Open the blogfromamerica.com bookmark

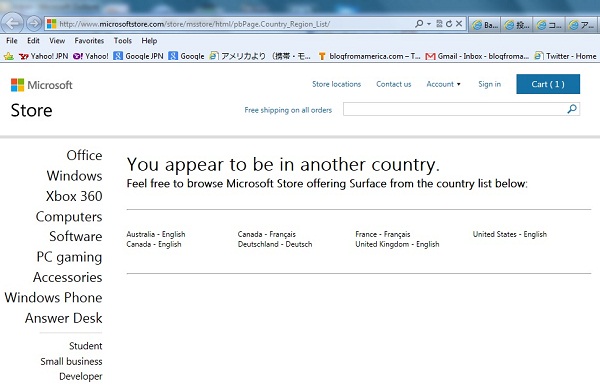369,56
